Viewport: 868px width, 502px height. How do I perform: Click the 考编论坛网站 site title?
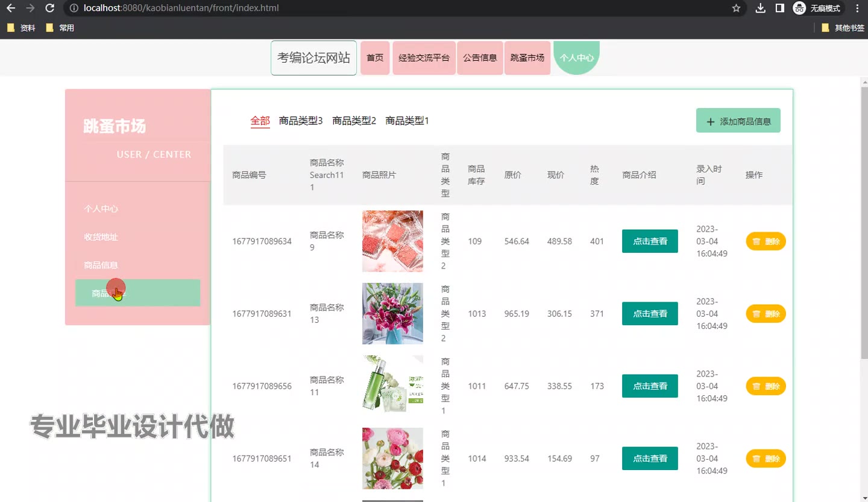(314, 58)
